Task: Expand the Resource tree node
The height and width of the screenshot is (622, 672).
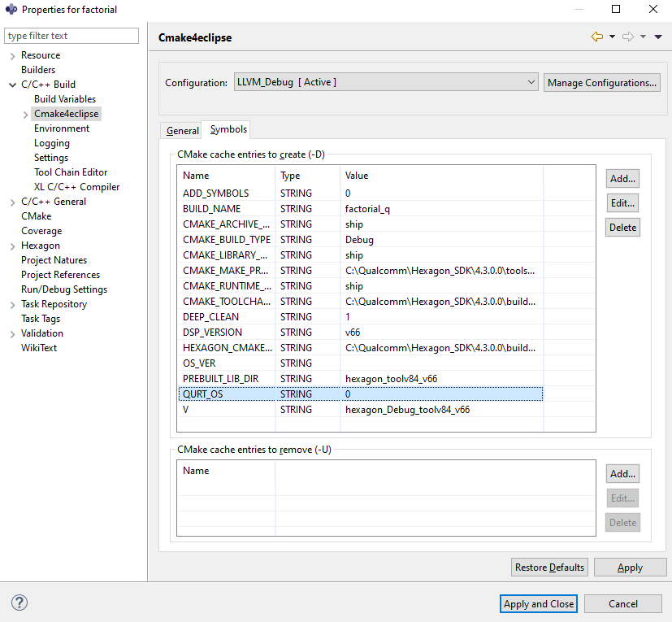Action: (x=12, y=56)
